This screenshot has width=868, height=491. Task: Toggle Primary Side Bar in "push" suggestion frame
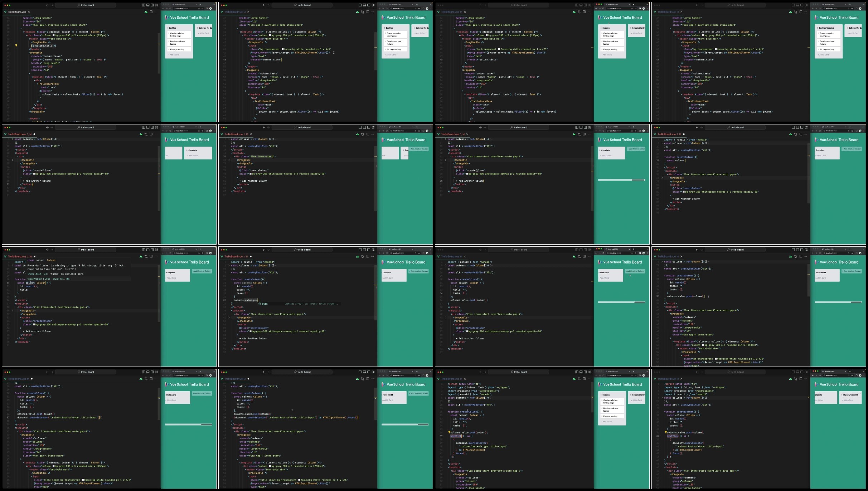[360, 250]
